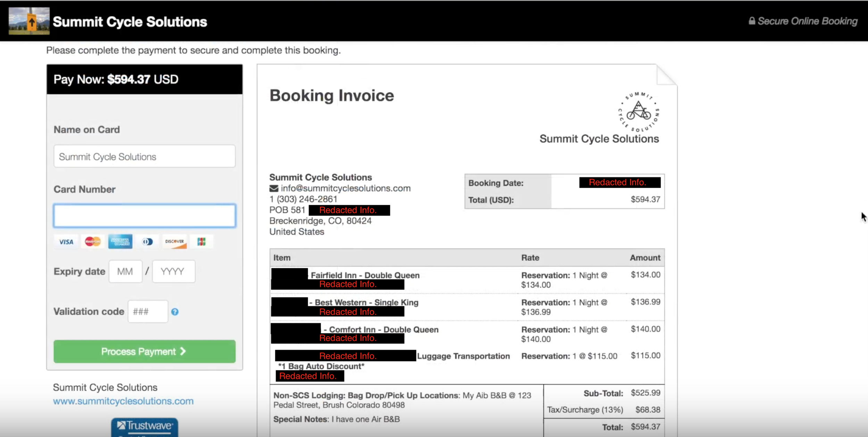Focus the Name on Card field

[144, 156]
